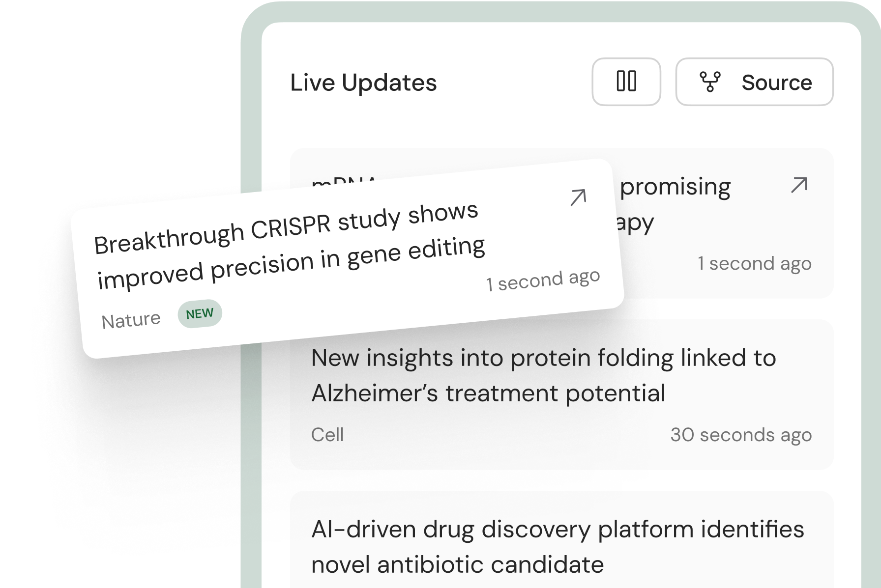Click the Source button label
Screen dimensions: 881x588
776,83
